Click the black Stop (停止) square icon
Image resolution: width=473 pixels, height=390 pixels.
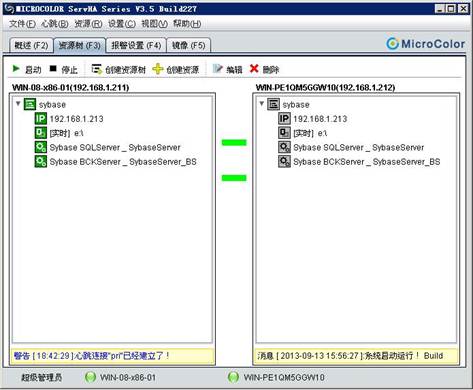pos(53,68)
